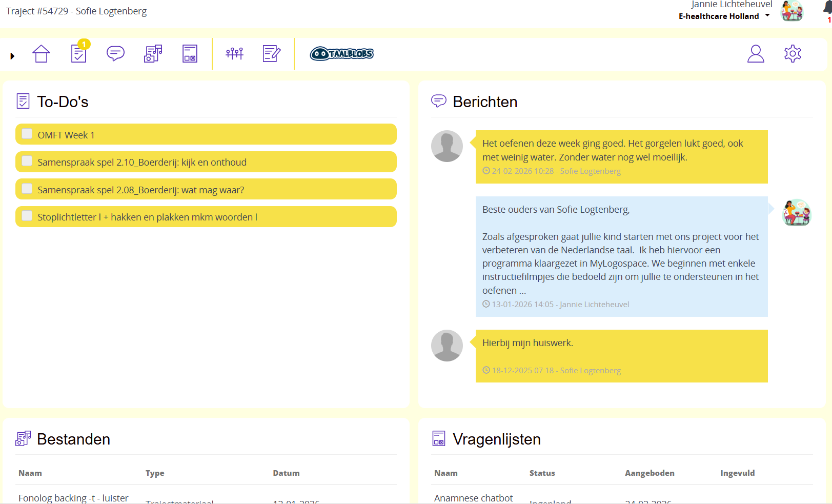Open the messages speech bubble icon in toolbar
The height and width of the screenshot is (504, 832).
click(115, 53)
